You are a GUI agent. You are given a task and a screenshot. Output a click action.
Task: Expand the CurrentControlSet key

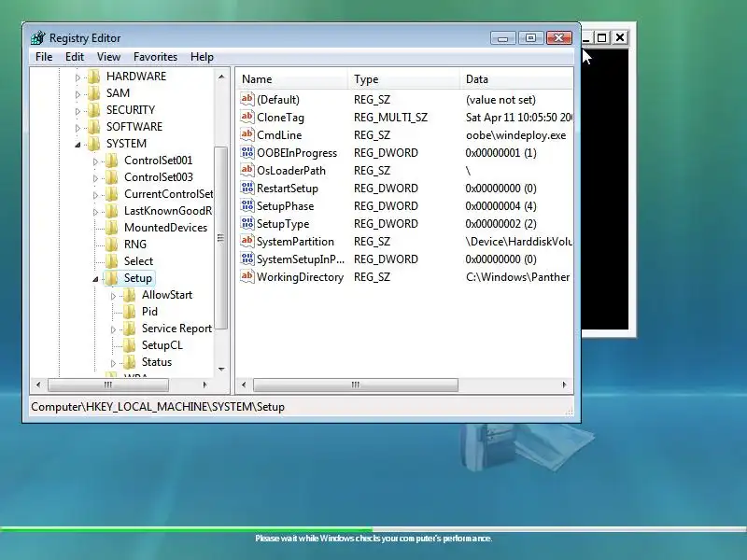pyautogui.click(x=95, y=195)
